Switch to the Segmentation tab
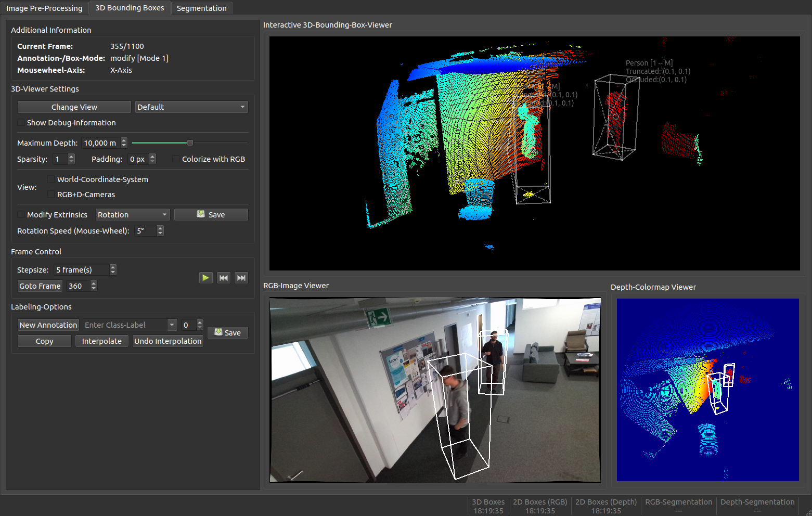The height and width of the screenshot is (516, 812). [201, 8]
